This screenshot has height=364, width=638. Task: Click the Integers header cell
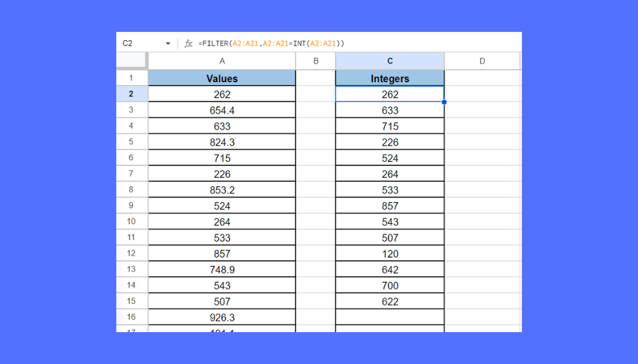(x=390, y=78)
